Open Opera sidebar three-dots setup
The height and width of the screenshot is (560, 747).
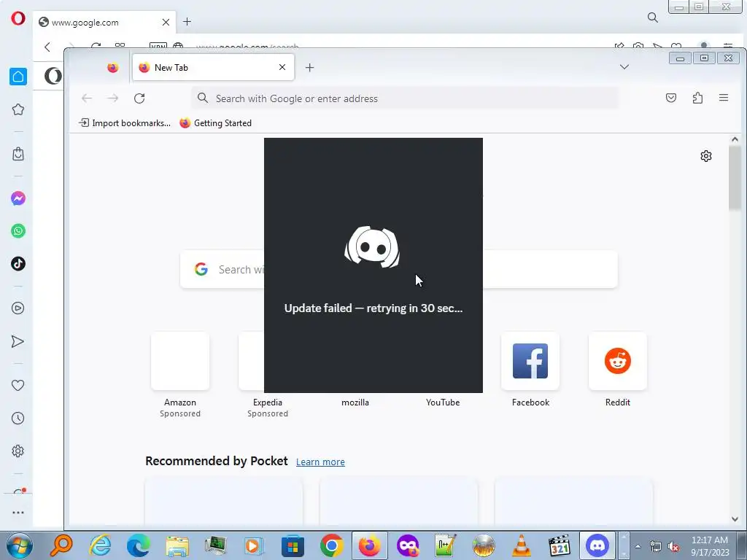(18, 513)
